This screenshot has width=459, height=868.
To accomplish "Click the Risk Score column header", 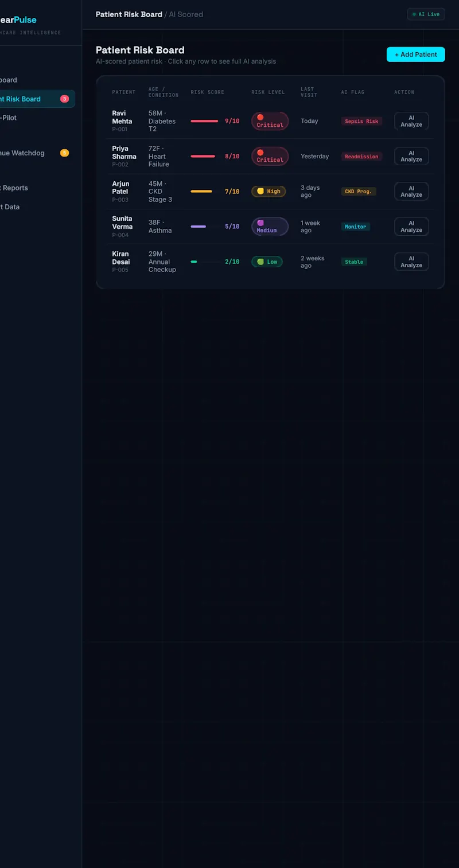I will [x=208, y=92].
